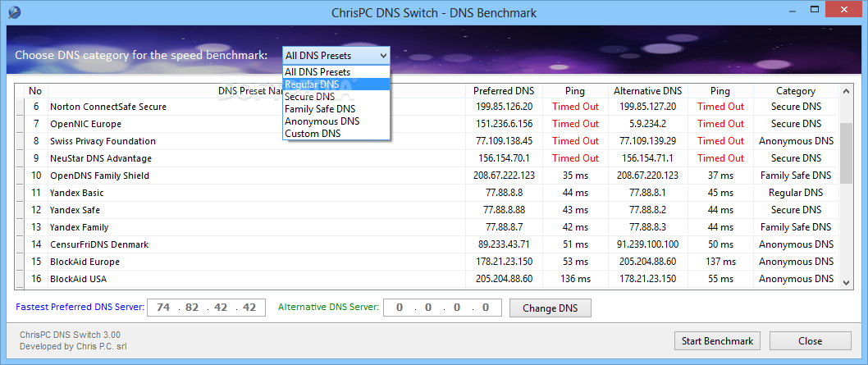Image resolution: width=868 pixels, height=365 pixels.
Task: Click the vertical scrollbar thumb
Action: point(845,153)
